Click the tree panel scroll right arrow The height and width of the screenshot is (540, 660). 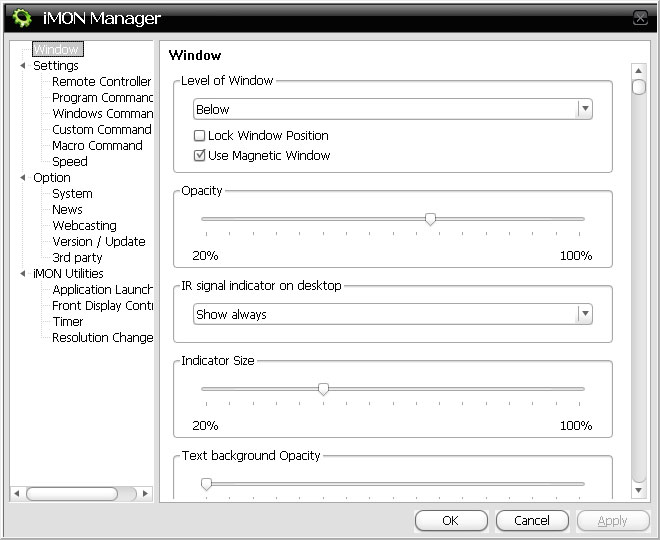[x=145, y=493]
